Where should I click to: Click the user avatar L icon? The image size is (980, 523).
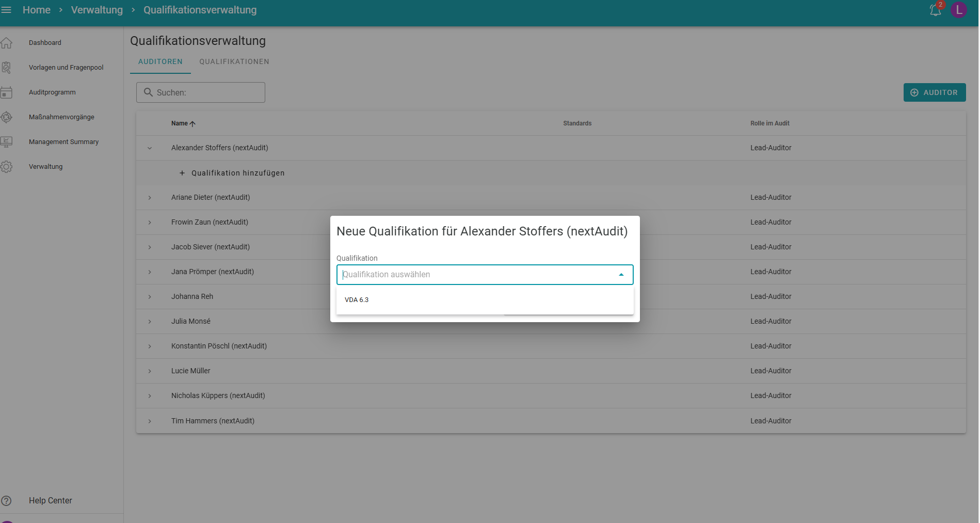click(x=958, y=10)
